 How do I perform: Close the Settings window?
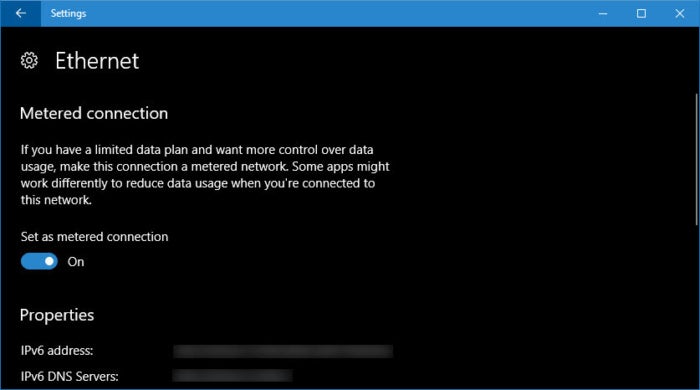point(679,13)
